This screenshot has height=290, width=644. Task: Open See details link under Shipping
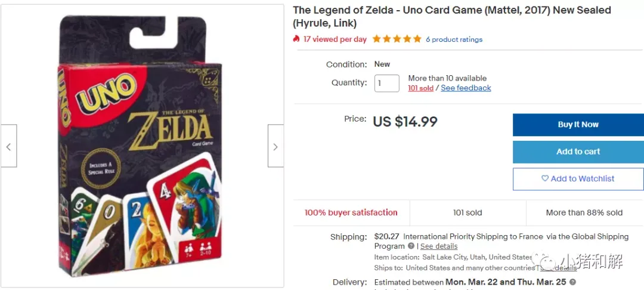[x=439, y=246]
